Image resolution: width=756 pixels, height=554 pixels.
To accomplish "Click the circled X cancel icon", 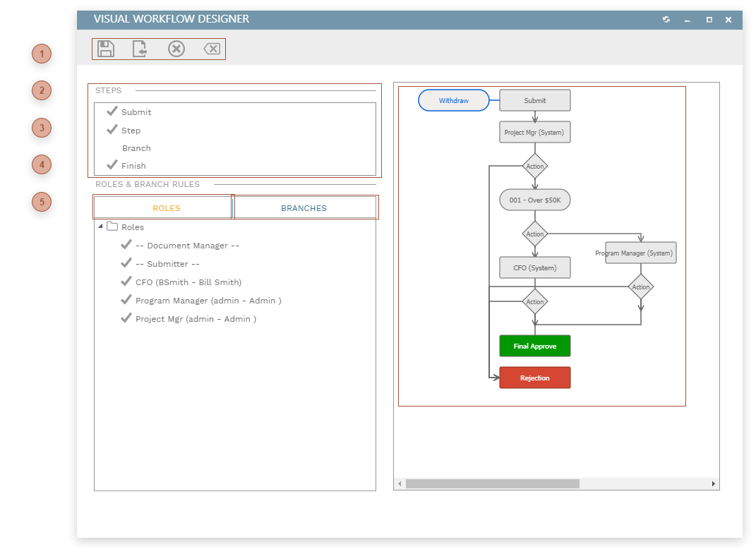I will 176,48.
